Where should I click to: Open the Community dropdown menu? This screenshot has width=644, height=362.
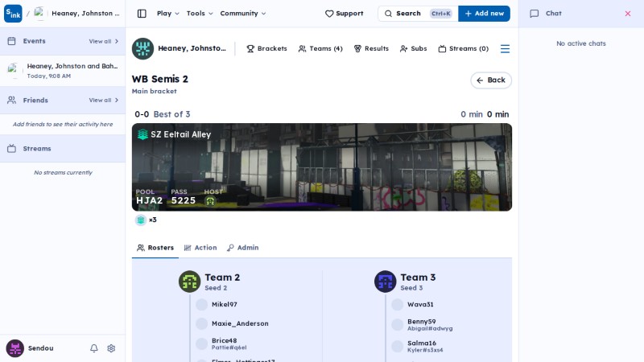tap(243, 14)
